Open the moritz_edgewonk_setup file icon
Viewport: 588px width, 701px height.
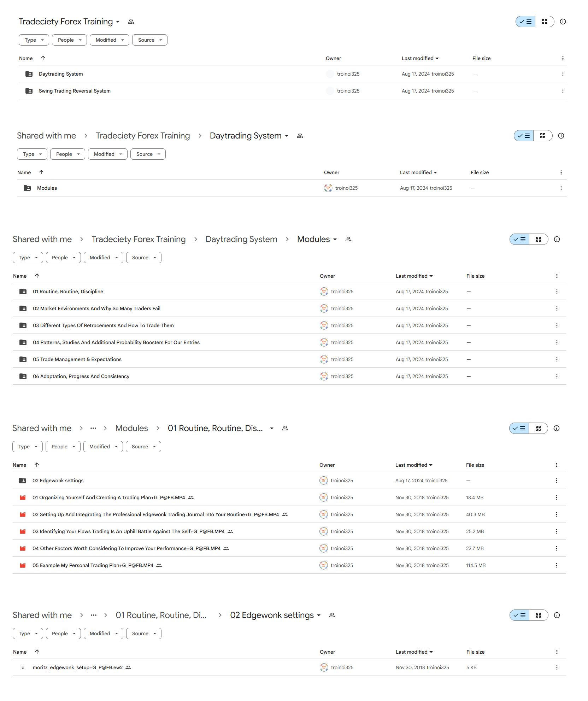click(x=23, y=667)
